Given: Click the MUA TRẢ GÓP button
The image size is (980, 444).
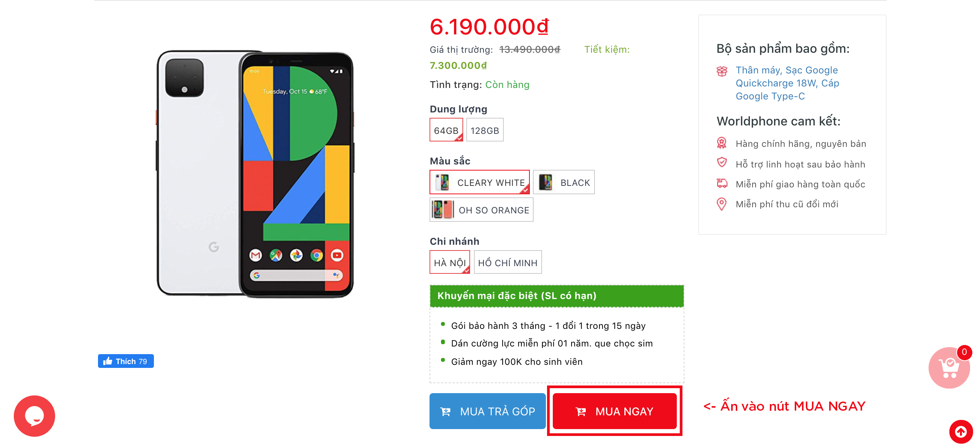Looking at the screenshot, I should click(x=487, y=411).
